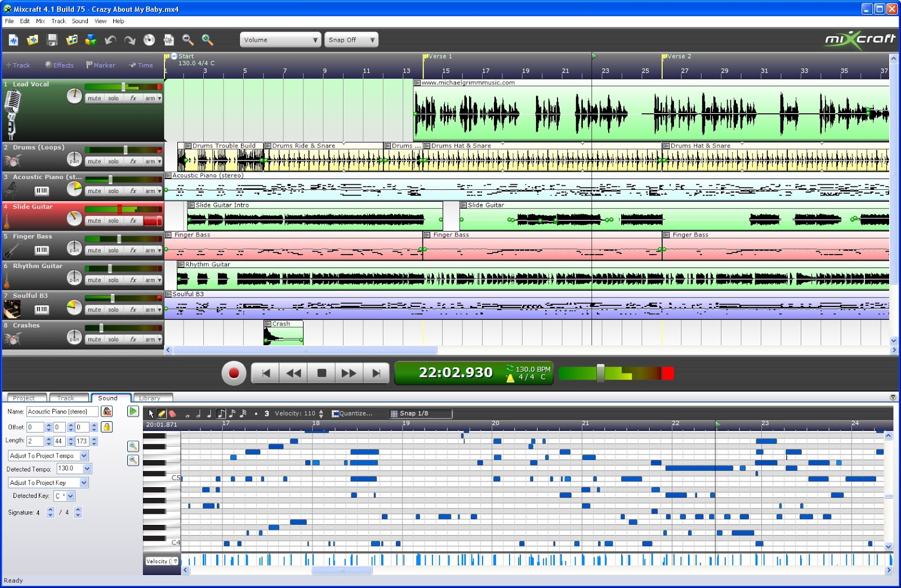The height and width of the screenshot is (588, 901).
Task: Open the Volume dropdown in the toolbar
Action: 280,39
